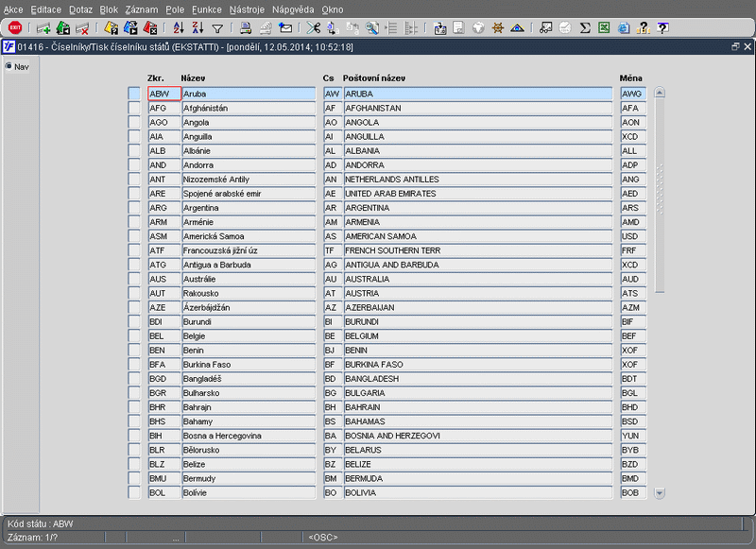Click the record selector box for Aruba row
This screenshot has height=549, width=756.
134,94
